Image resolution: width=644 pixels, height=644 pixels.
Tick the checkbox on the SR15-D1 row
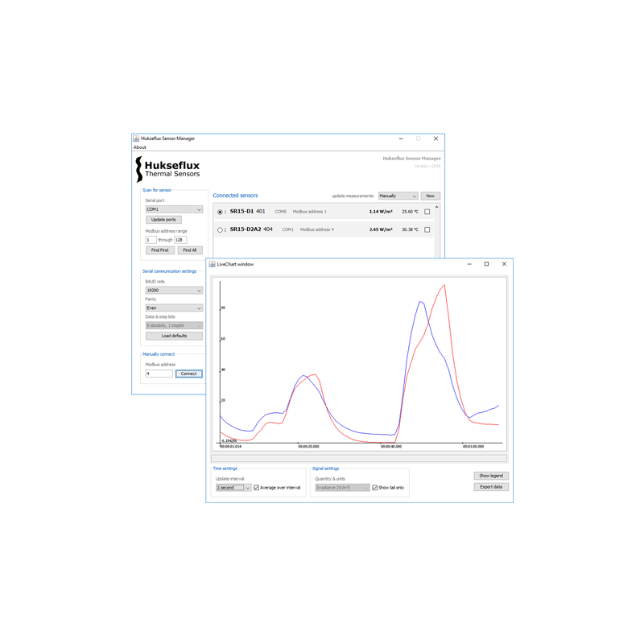point(427,212)
